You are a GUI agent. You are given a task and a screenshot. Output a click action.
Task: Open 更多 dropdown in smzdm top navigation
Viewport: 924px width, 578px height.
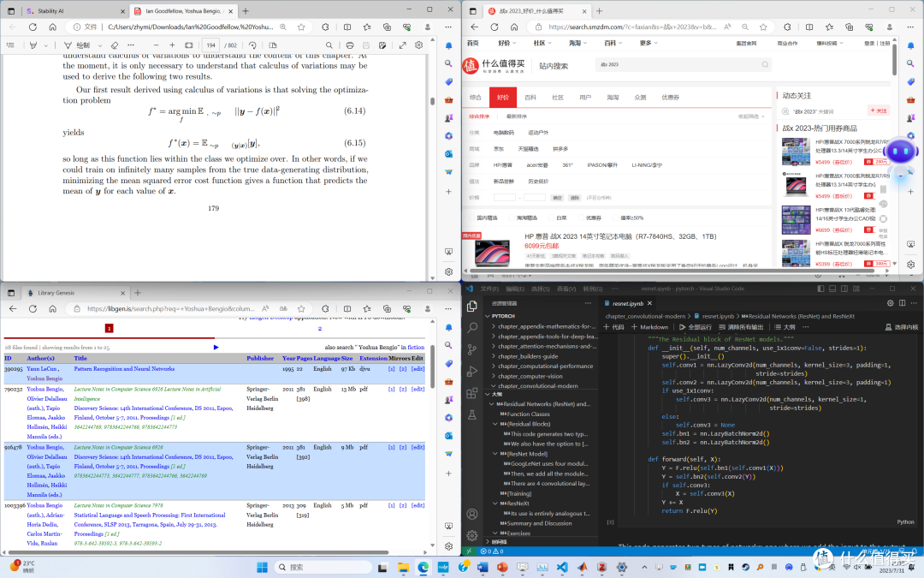tap(649, 43)
